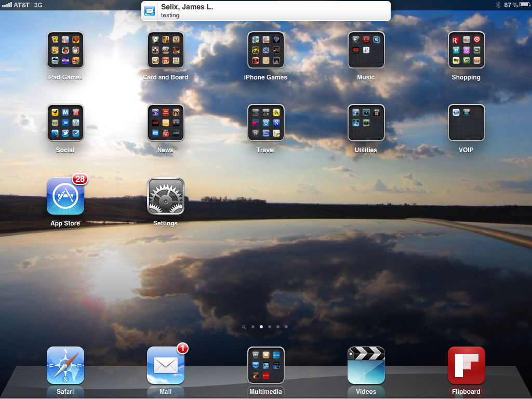Image resolution: width=532 pixels, height=399 pixels.
Task: Tap the '87 %' battery percentage text
Action: click(x=511, y=5)
